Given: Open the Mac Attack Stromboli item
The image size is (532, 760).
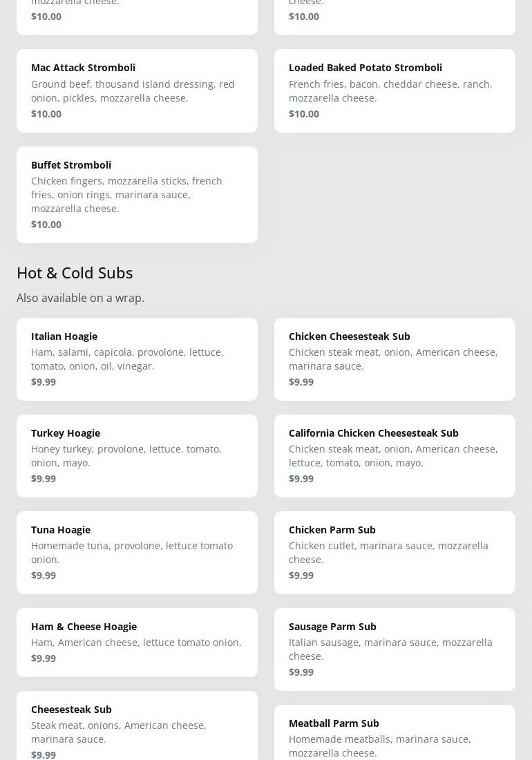Looking at the screenshot, I should click(137, 91).
